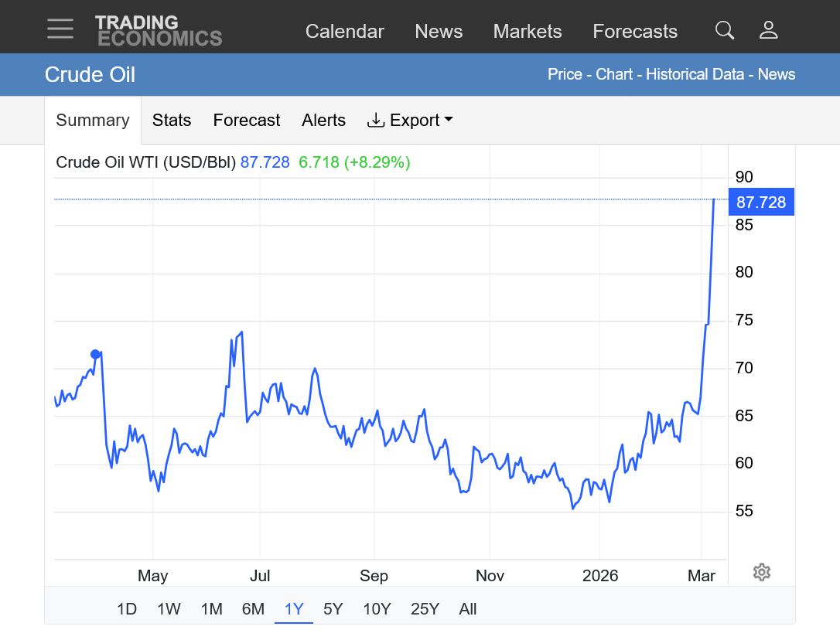Switch chart range to 5Y

pos(333,609)
